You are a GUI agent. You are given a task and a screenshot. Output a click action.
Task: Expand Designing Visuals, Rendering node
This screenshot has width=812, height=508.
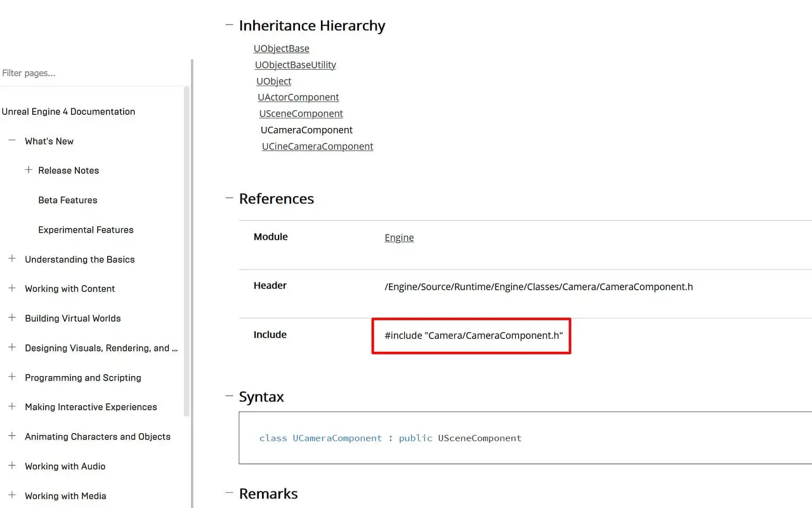click(11, 347)
